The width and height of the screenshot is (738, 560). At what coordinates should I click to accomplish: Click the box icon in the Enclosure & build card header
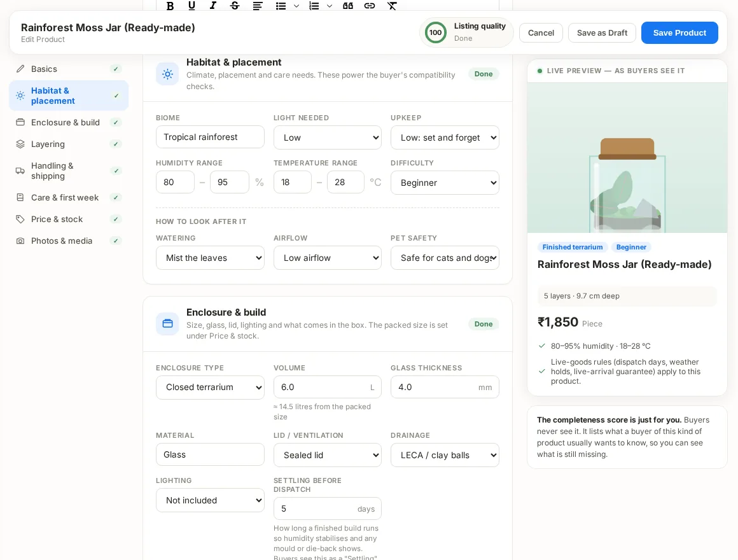[x=167, y=324]
